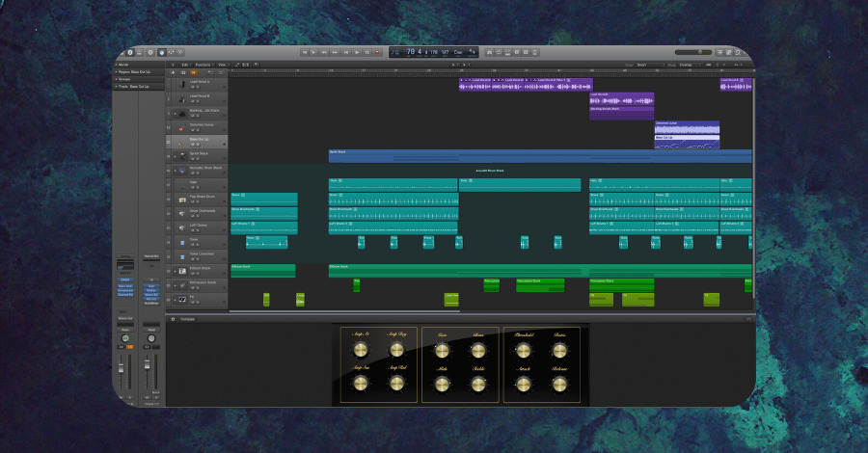Mute the Distorted Guitar track
868x453 pixels.
pyautogui.click(x=192, y=130)
